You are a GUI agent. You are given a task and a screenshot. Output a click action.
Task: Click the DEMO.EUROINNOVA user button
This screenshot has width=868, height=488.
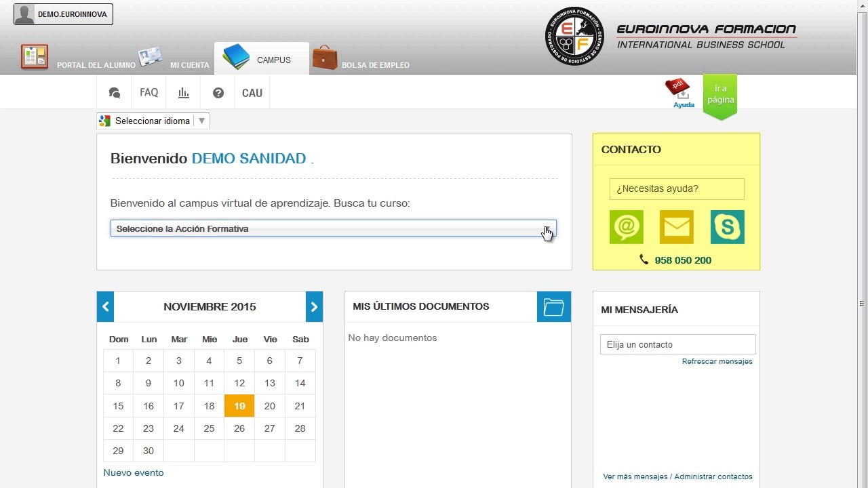[63, 14]
